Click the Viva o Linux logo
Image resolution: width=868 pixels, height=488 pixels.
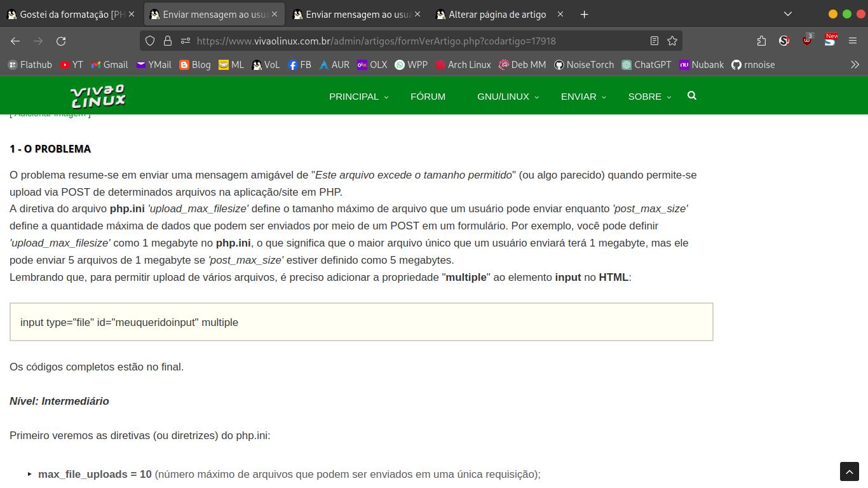click(98, 96)
